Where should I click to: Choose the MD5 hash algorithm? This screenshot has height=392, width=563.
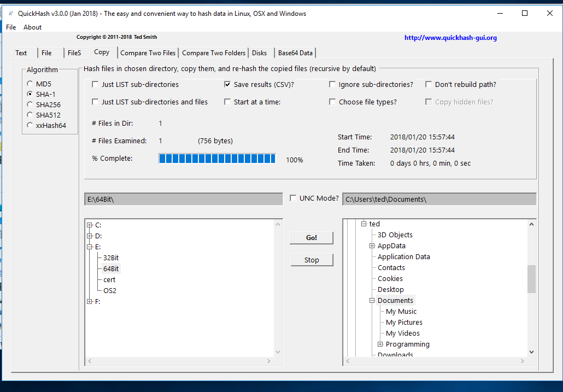tap(30, 84)
